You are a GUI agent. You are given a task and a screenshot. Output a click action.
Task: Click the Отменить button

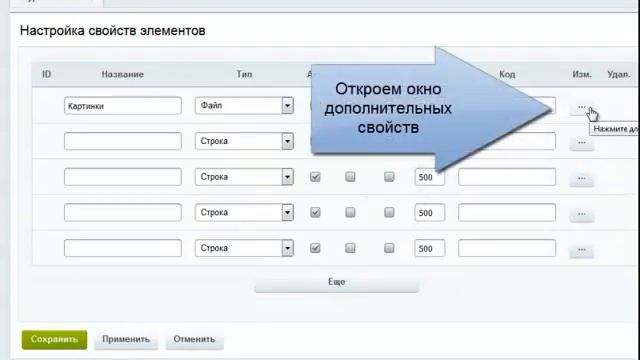point(194,340)
